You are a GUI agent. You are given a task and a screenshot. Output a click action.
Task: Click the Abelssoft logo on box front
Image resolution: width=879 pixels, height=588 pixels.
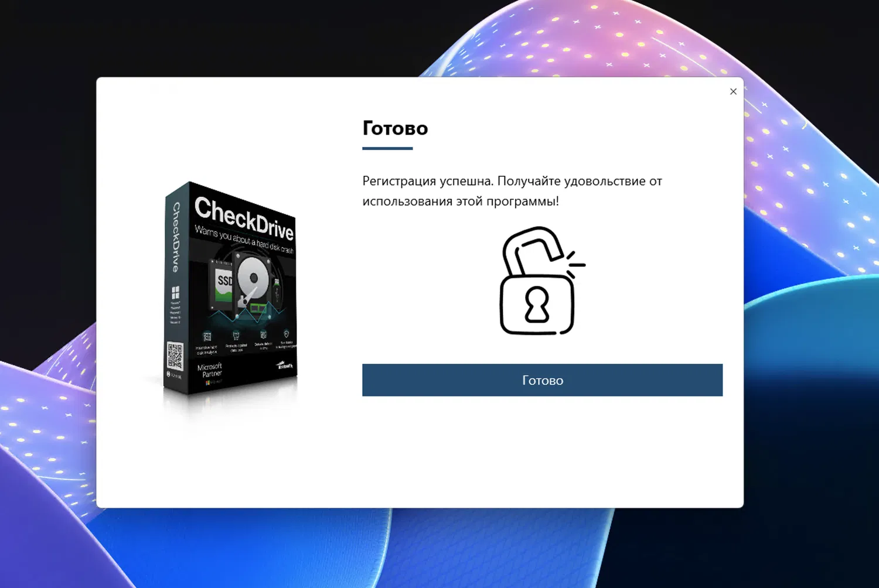point(285,365)
